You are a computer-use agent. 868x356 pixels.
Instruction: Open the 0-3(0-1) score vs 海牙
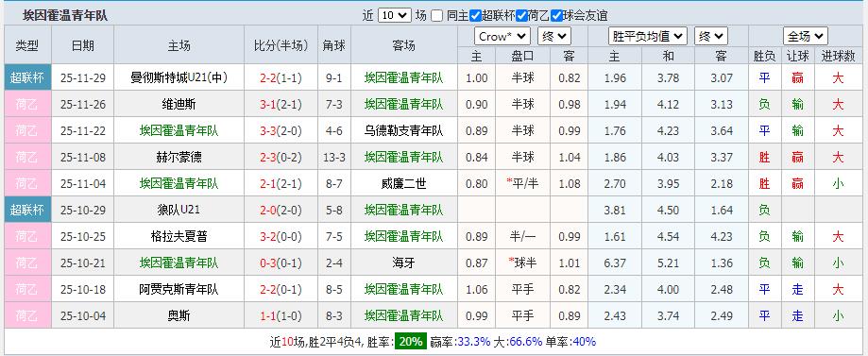click(x=281, y=263)
